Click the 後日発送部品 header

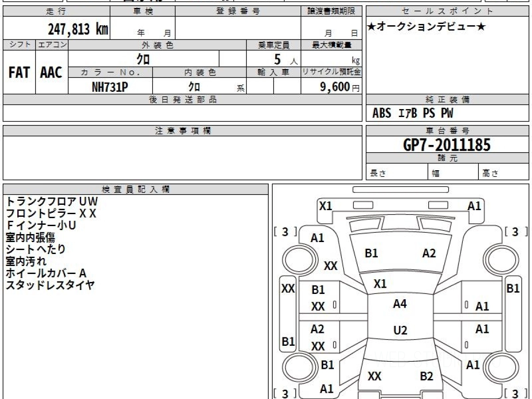point(183,100)
